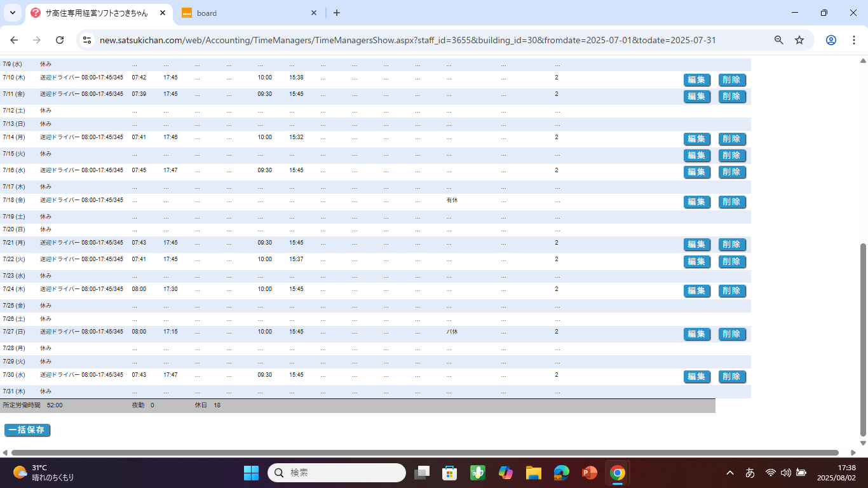Click the zoom magnifier icon in the address bar

click(x=778, y=40)
